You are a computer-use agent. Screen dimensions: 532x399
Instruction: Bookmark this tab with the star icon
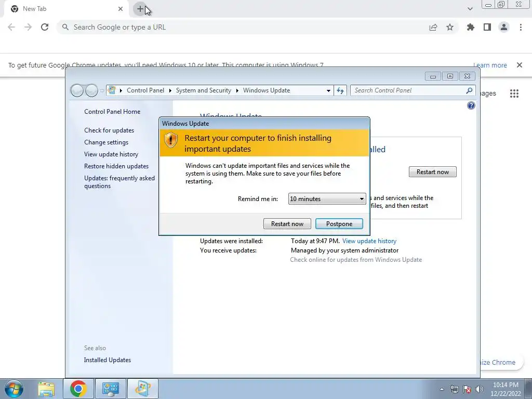click(x=450, y=27)
